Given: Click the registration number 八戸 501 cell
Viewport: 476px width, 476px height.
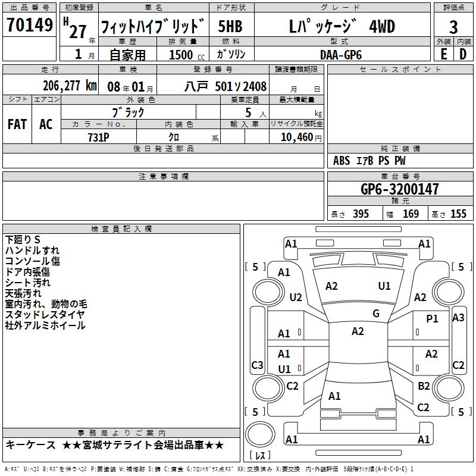Looking at the screenshot, I should click(213, 87).
